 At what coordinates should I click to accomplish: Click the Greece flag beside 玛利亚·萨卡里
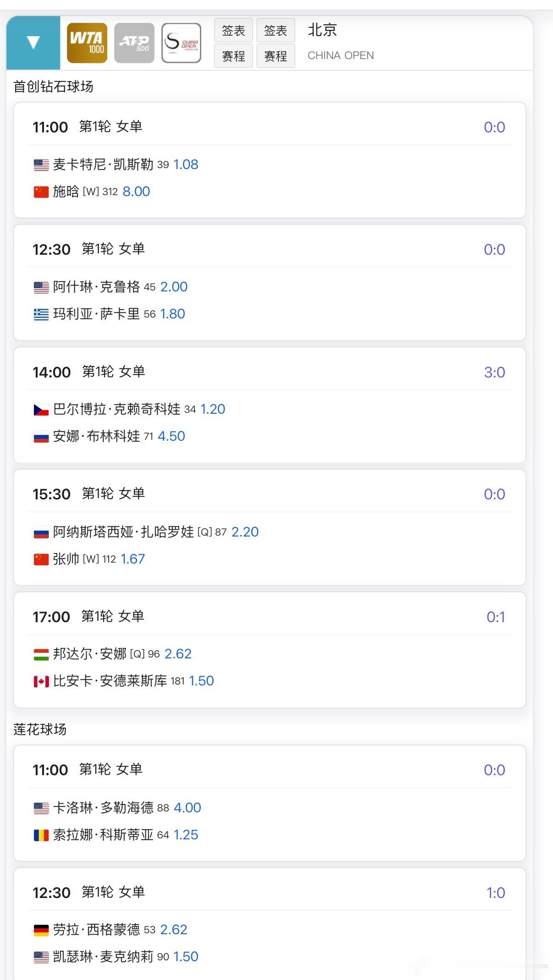[x=41, y=314]
